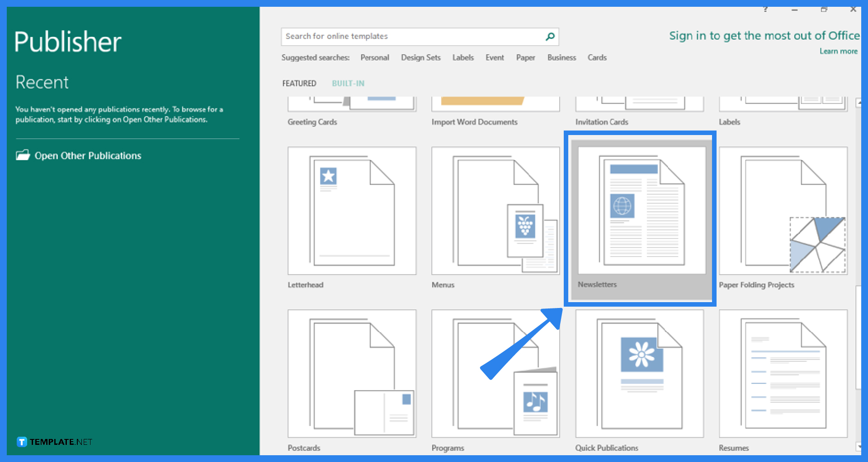Screen dimensions: 868x462
Task: Open the Programs template
Action: click(495, 373)
